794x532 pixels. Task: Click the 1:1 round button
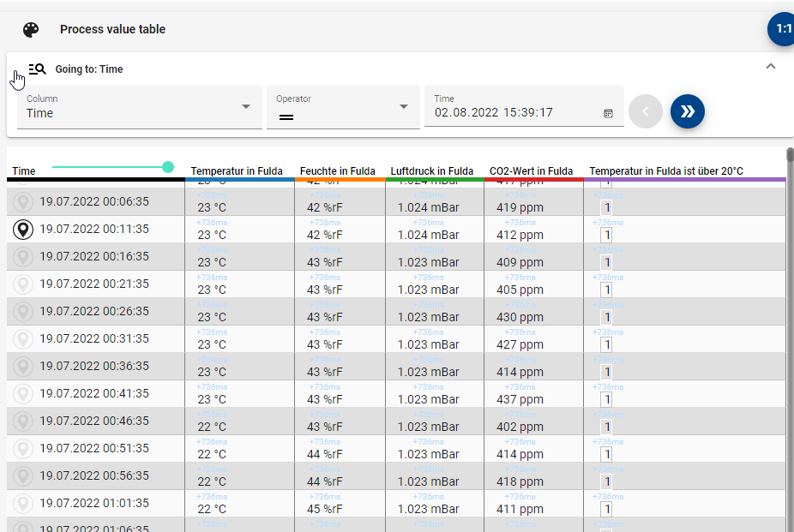click(783, 29)
